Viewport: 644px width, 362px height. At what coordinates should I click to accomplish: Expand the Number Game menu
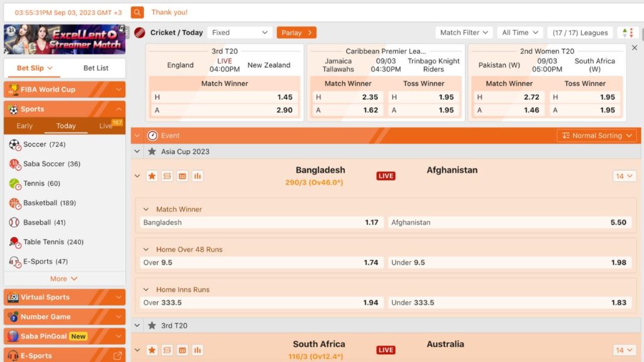[x=65, y=317]
